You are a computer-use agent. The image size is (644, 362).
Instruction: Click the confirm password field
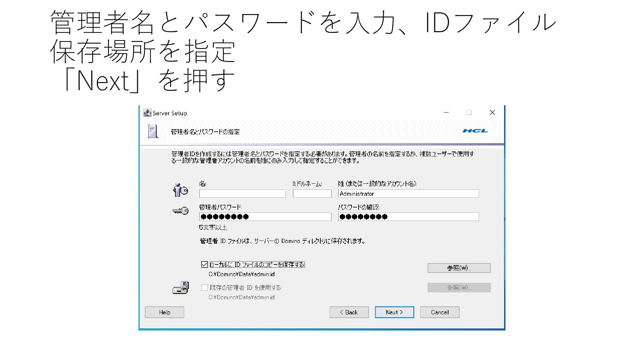(408, 217)
